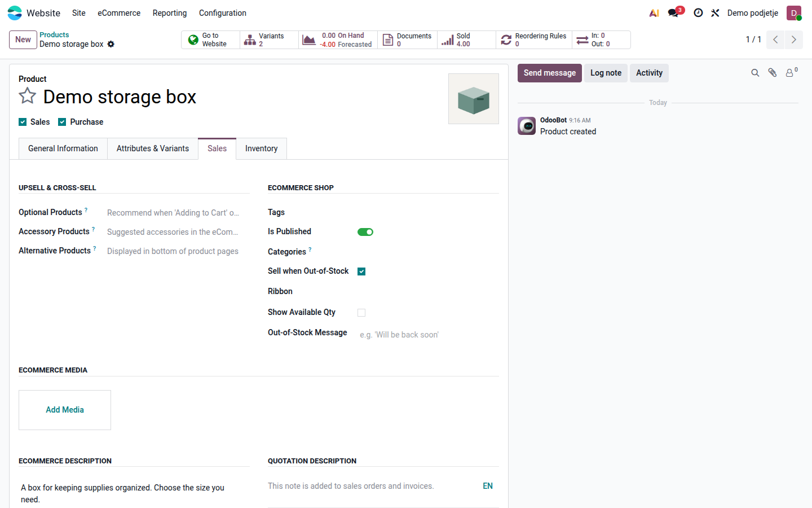Screen dimensions: 812x508
Task: Open Reordering Rules stat button
Action: coord(534,40)
